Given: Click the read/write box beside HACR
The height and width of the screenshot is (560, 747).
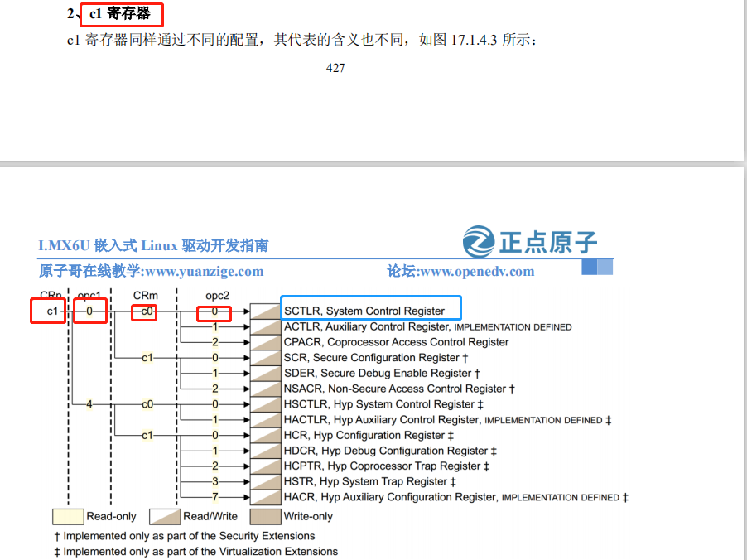Looking at the screenshot, I should 265,497.
